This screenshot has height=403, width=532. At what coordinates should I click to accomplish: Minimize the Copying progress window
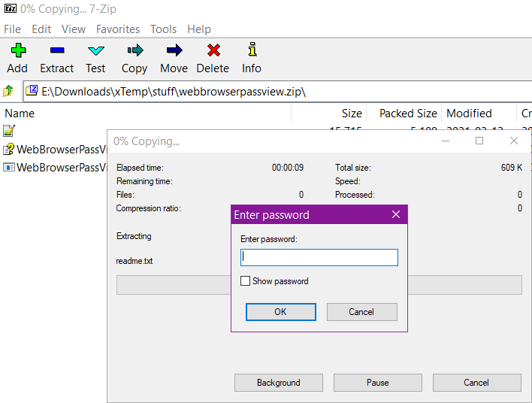pos(446,141)
